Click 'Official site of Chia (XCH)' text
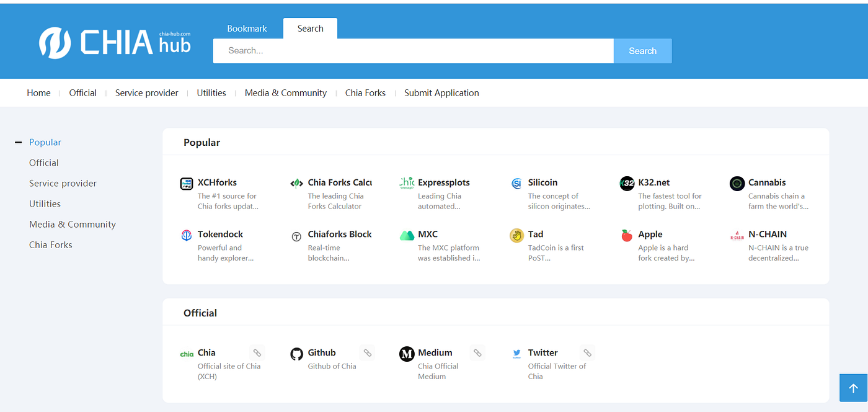Screen dimensions: 868x412 (x=229, y=371)
